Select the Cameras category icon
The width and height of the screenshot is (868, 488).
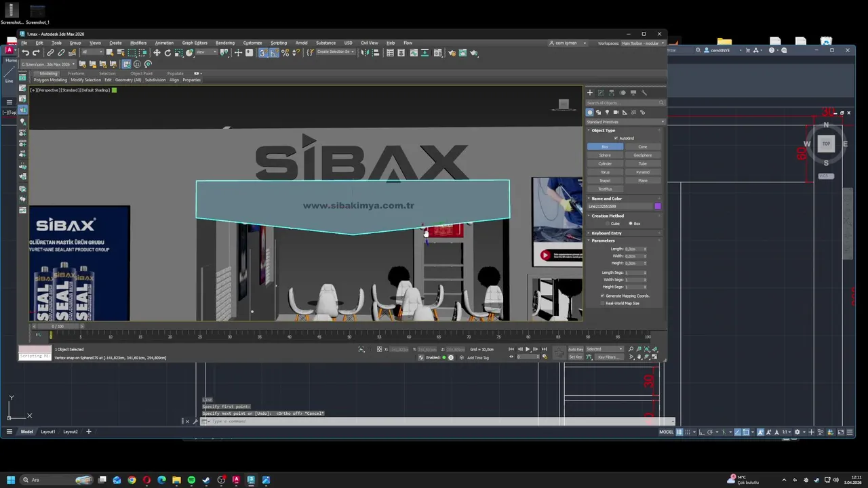click(x=616, y=113)
